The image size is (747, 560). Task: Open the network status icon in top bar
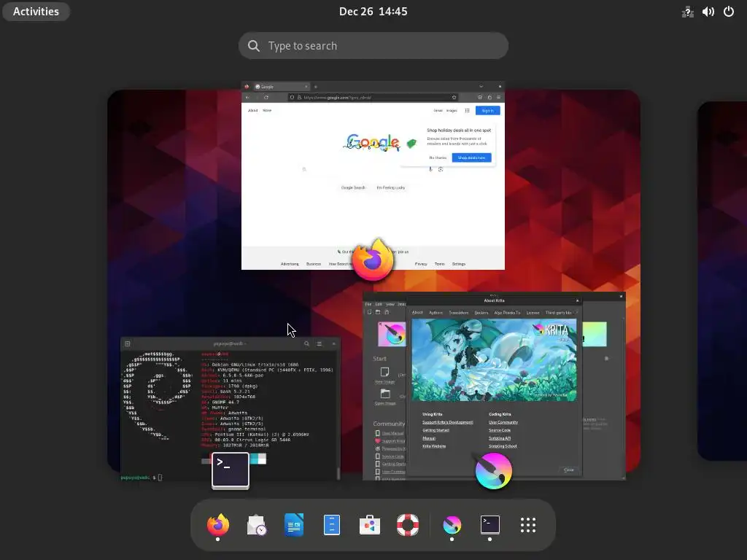point(687,12)
